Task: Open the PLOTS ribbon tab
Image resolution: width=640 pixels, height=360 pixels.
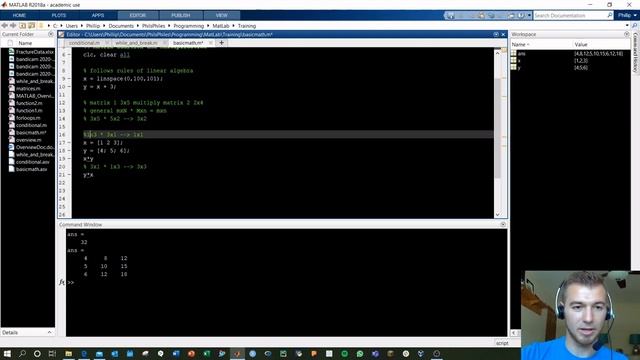Action: 58,16
